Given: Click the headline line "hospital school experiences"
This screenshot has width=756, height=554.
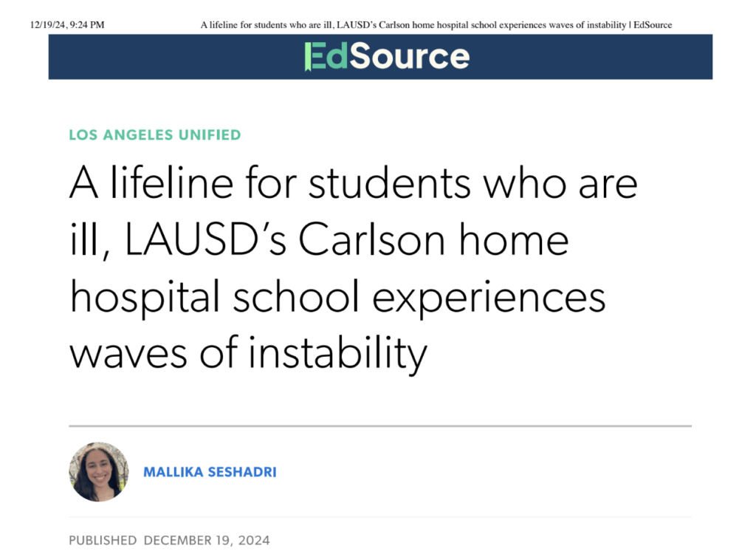Looking at the screenshot, I should 337,297.
